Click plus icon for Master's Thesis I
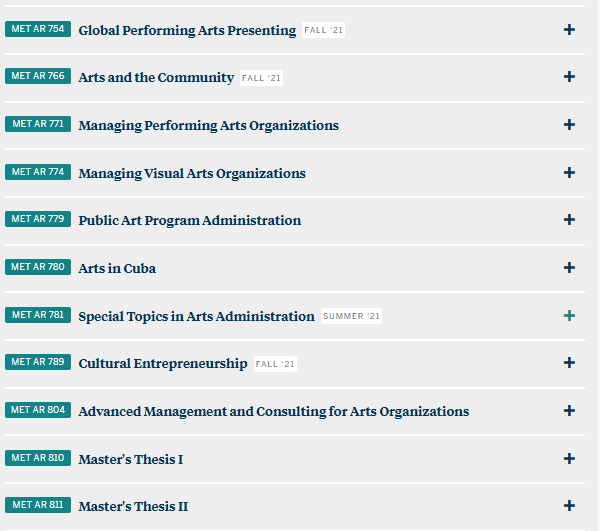Image resolution: width=600 pixels, height=531 pixels. (569, 458)
